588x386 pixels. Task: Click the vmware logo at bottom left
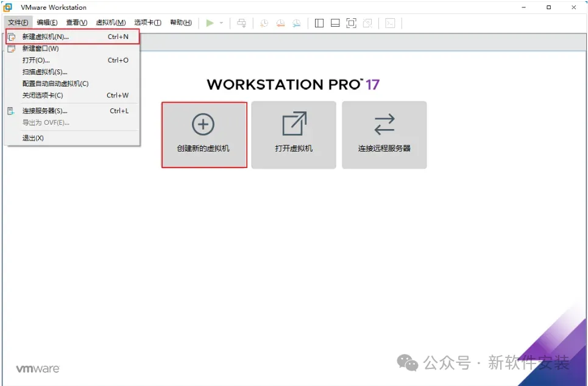38,369
